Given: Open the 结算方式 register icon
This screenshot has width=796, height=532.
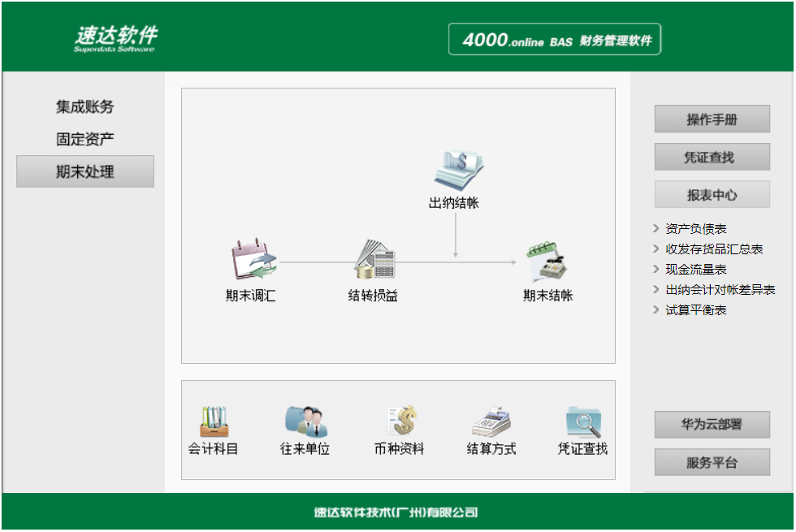Looking at the screenshot, I should (x=491, y=422).
